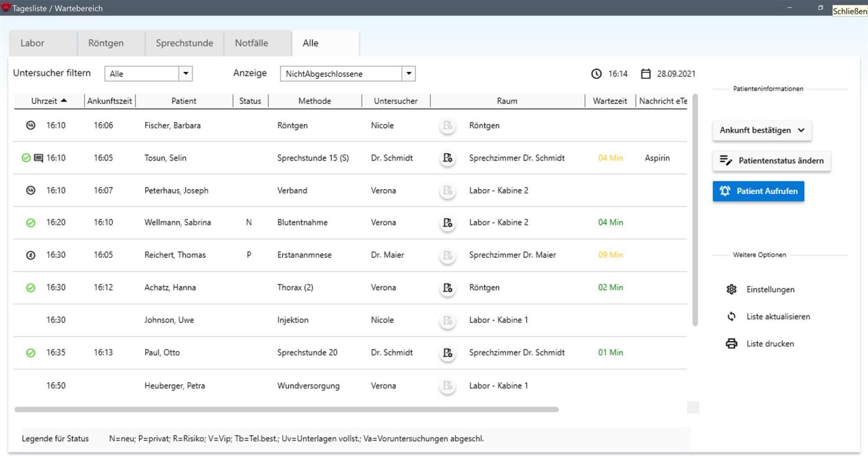This screenshot has height=460, width=868.
Task: Click green check icon in Tosun, Selin row
Action: (x=26, y=158)
